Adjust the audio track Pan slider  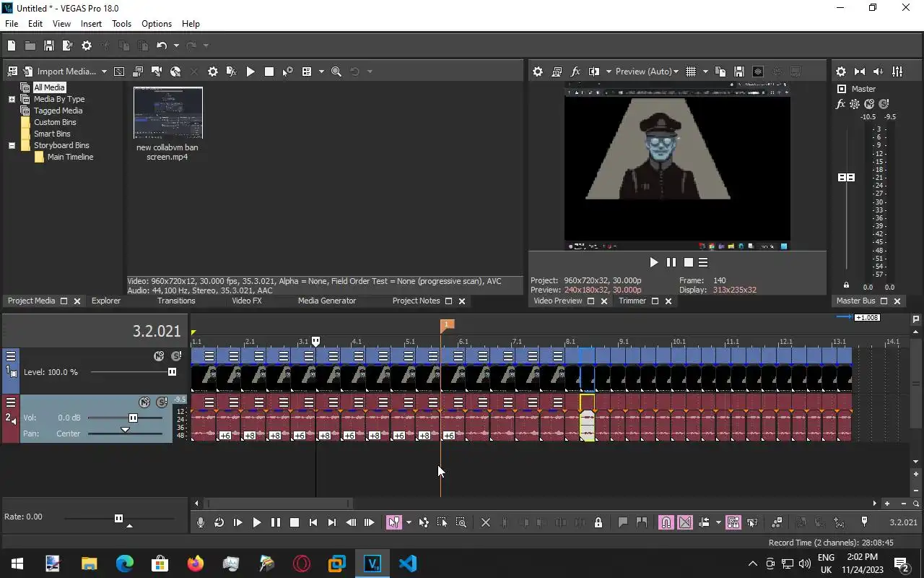pos(125,430)
